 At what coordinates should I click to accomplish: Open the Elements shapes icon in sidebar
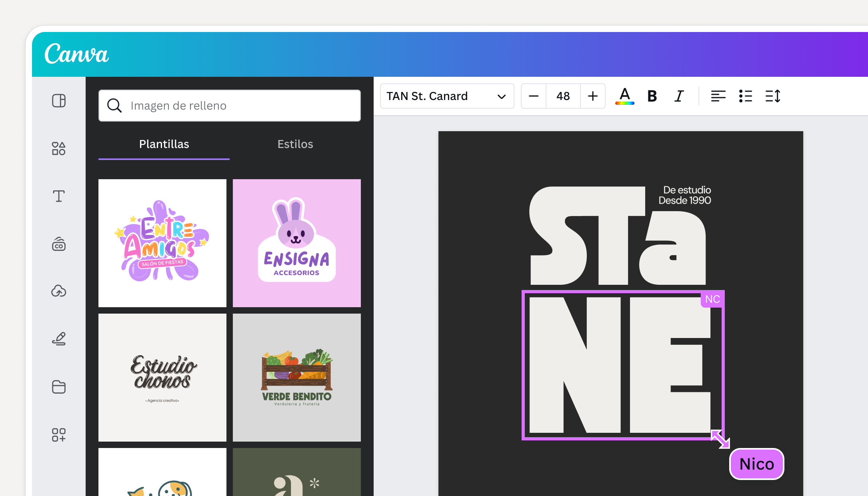tap(59, 148)
